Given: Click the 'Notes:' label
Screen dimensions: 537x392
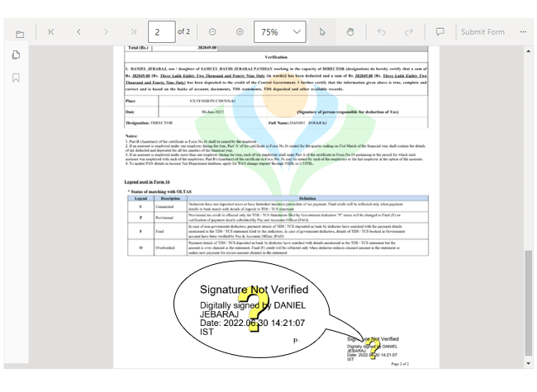Looking at the screenshot, I should pyautogui.click(x=131, y=136).
